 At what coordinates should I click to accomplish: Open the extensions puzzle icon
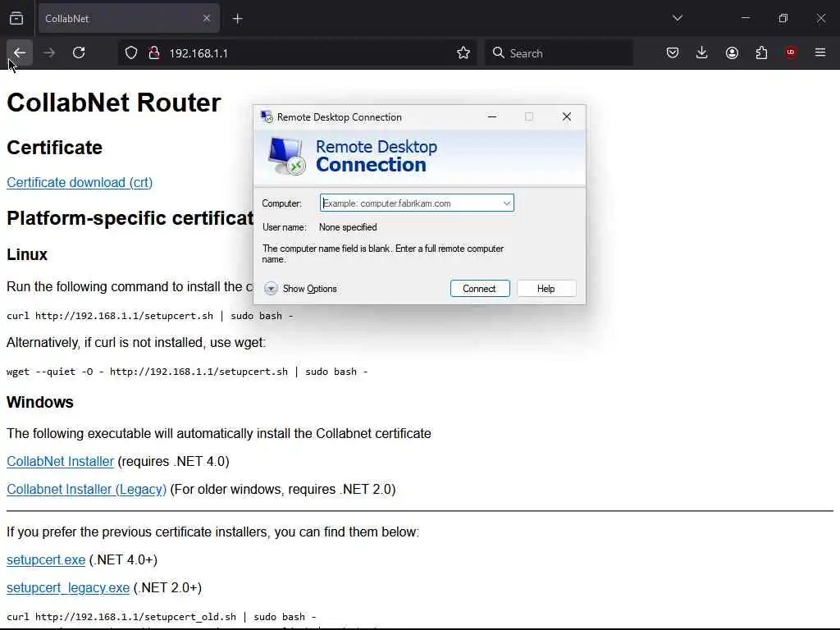(761, 52)
